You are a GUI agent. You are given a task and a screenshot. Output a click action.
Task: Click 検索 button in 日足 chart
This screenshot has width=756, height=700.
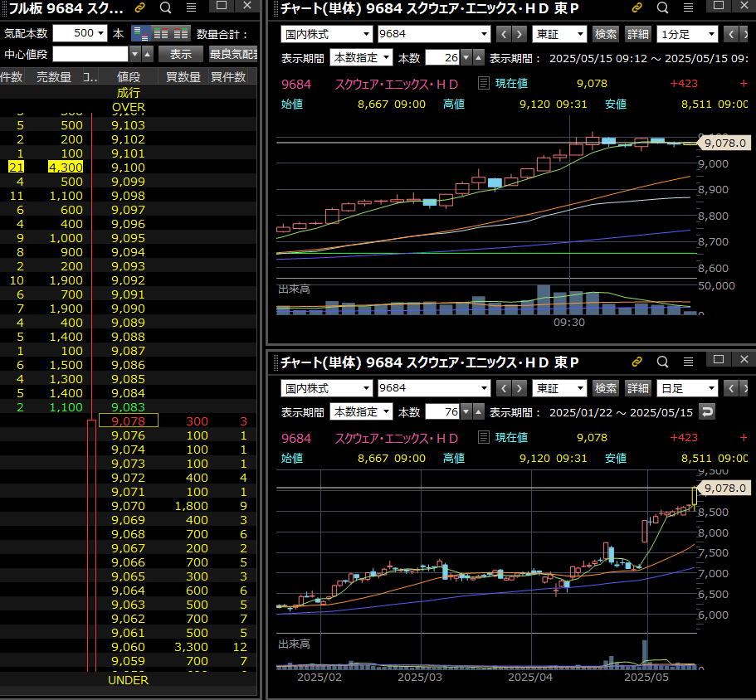coord(606,388)
